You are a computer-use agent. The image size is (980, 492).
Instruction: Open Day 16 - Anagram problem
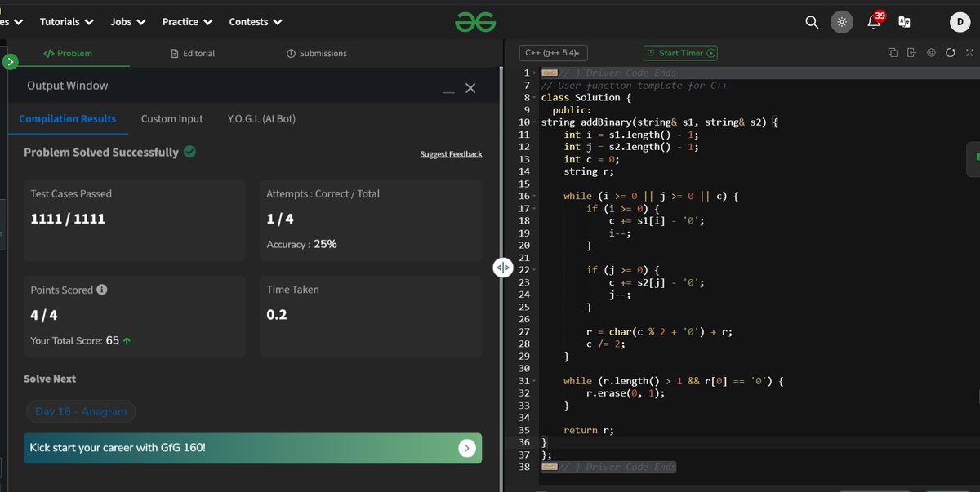[81, 411]
